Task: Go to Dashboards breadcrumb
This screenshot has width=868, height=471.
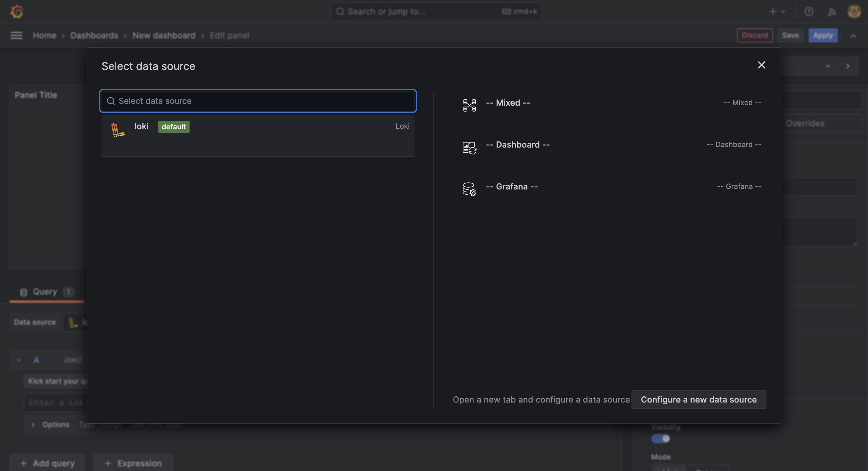Action: [94, 35]
